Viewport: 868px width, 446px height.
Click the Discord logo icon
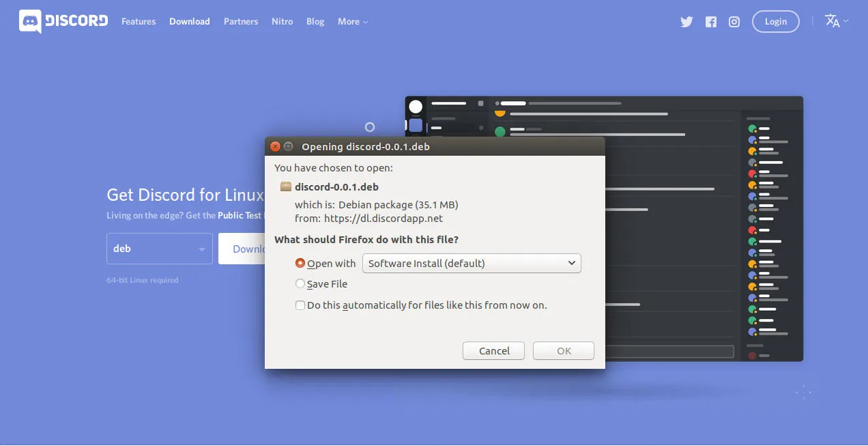(x=29, y=21)
